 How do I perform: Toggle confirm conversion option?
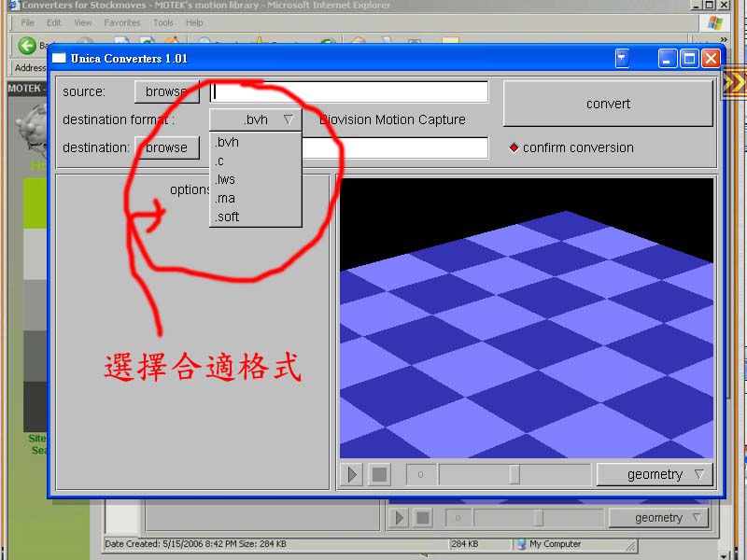571,147
